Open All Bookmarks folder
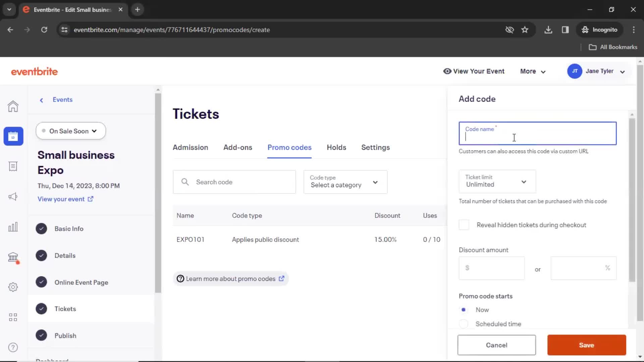This screenshot has width=644, height=362. (613, 47)
